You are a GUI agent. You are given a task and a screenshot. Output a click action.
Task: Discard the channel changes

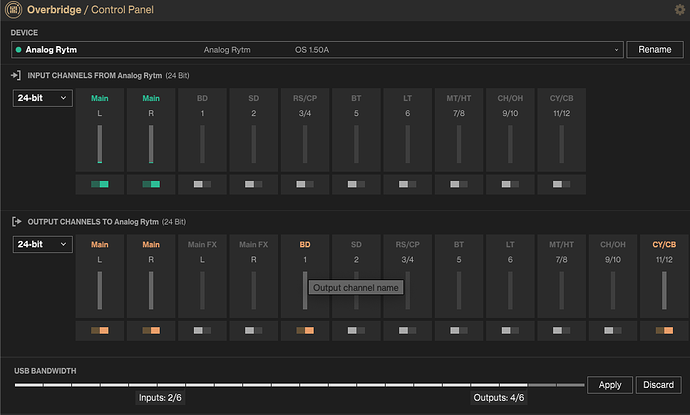(x=658, y=385)
